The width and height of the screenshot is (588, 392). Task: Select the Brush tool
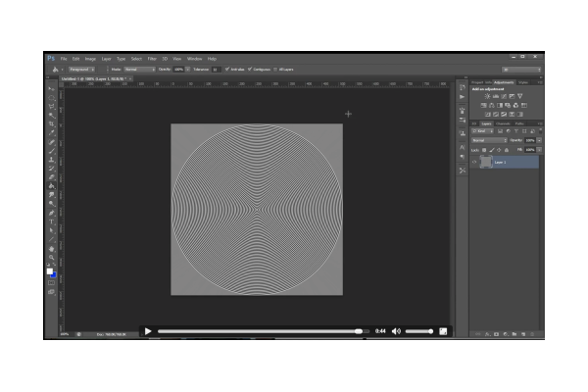[51, 151]
